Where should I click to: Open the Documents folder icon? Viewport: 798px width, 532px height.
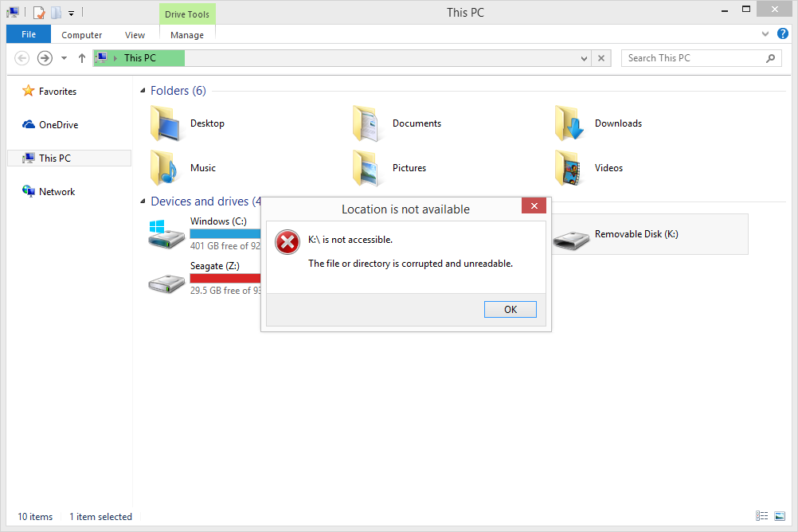(x=366, y=123)
